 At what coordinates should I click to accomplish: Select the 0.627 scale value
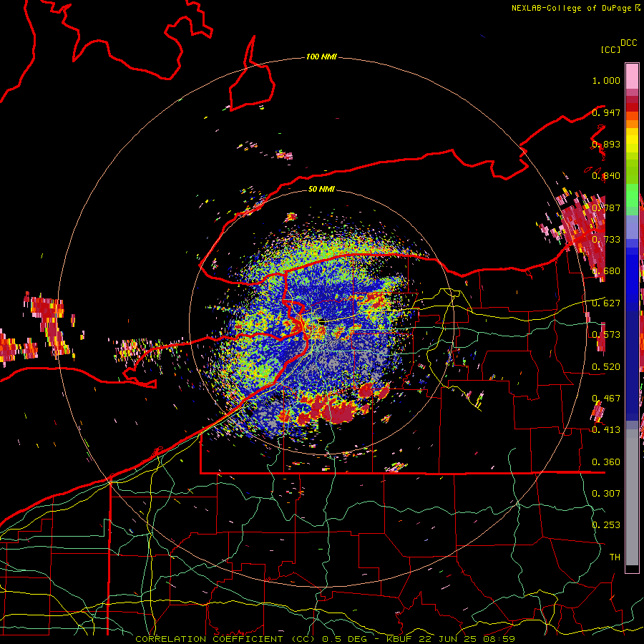point(606,303)
